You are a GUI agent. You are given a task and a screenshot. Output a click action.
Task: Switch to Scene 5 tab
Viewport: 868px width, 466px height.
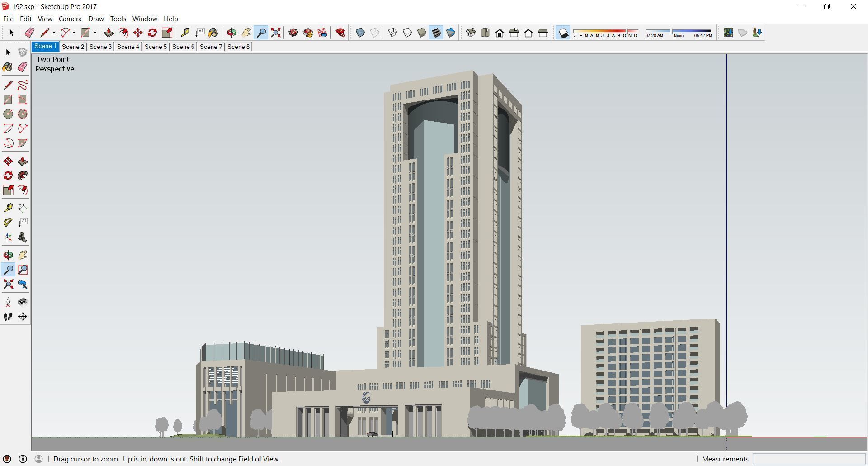coord(156,47)
